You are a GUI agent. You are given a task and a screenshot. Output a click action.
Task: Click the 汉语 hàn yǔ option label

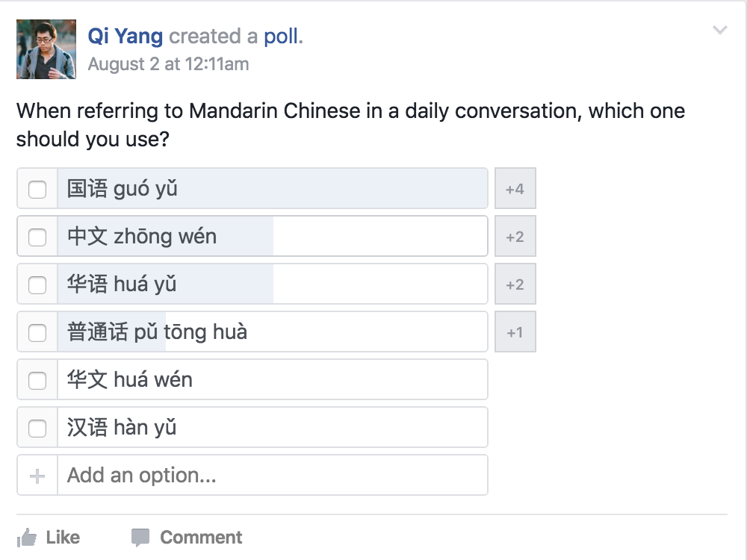coord(122,427)
